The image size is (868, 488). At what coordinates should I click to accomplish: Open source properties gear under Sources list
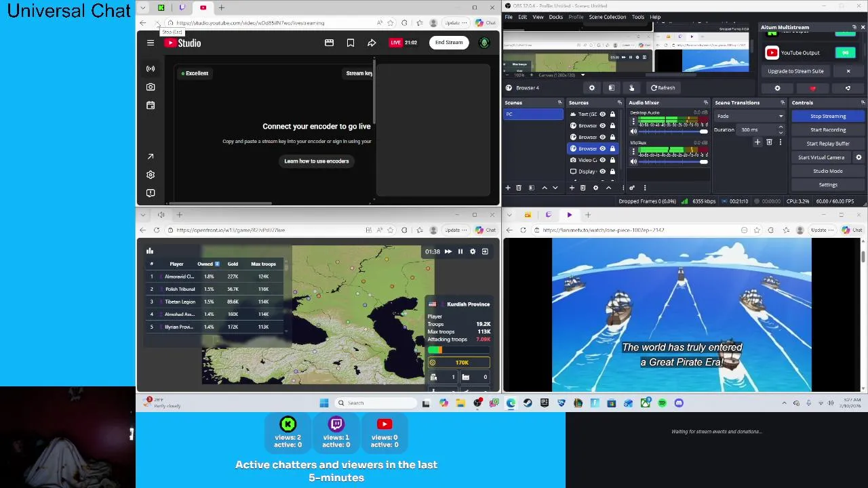pos(595,188)
